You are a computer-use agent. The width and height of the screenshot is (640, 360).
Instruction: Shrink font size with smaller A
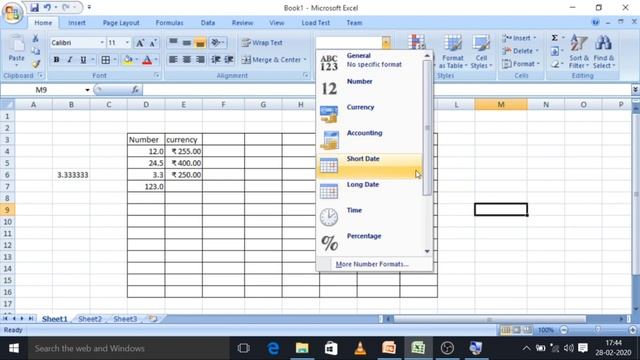click(153, 43)
